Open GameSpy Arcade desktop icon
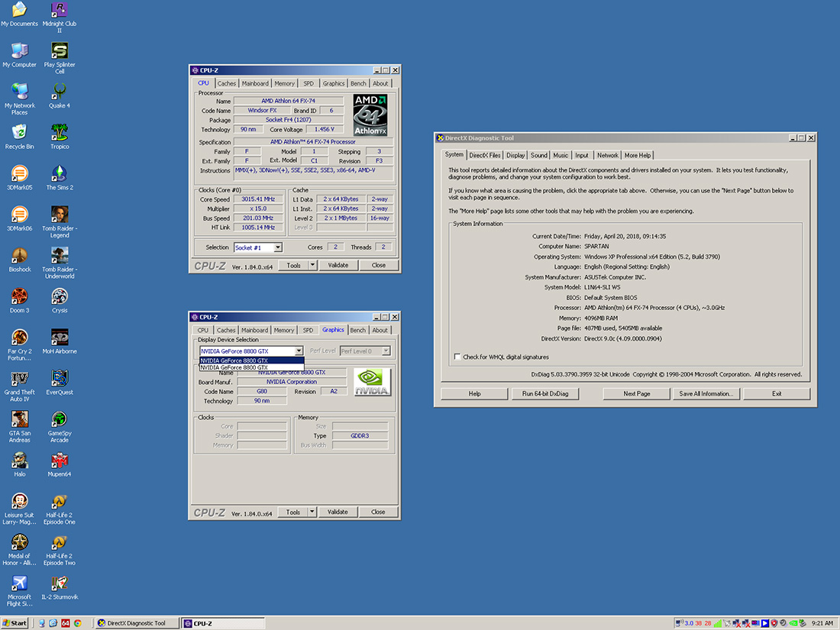840x630 pixels. pyautogui.click(x=60, y=426)
